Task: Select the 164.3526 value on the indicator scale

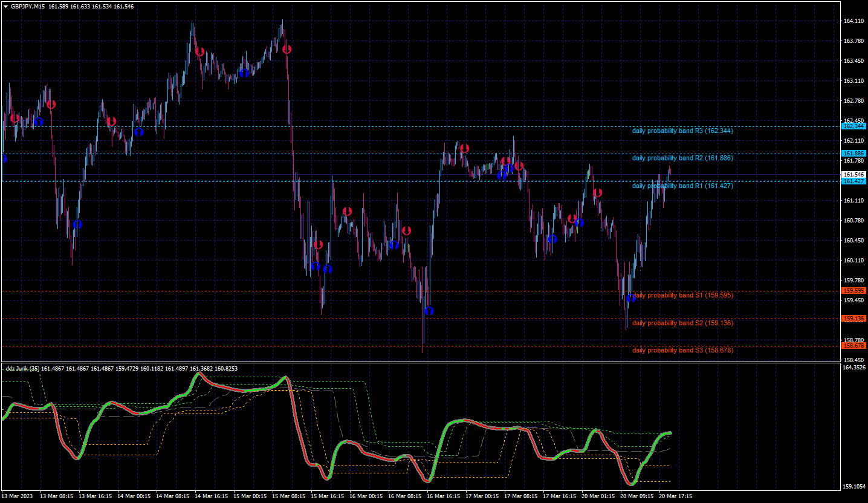Action: 855,367
